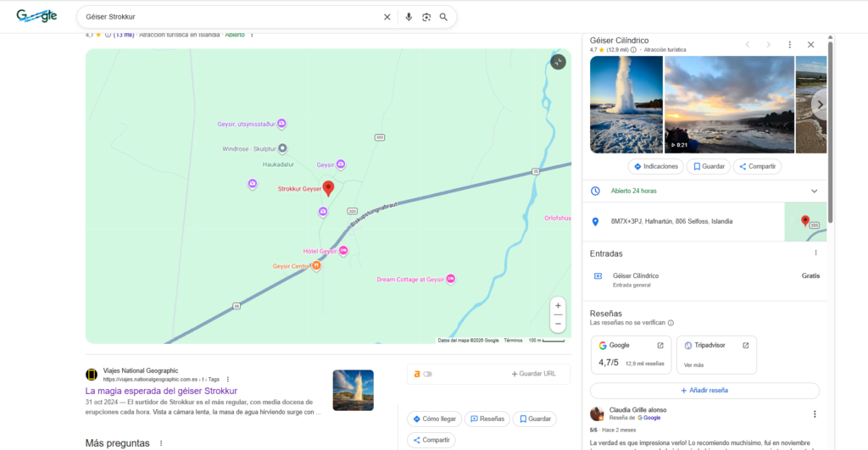Click the Géiser Strokkur search field

pyautogui.click(x=229, y=17)
